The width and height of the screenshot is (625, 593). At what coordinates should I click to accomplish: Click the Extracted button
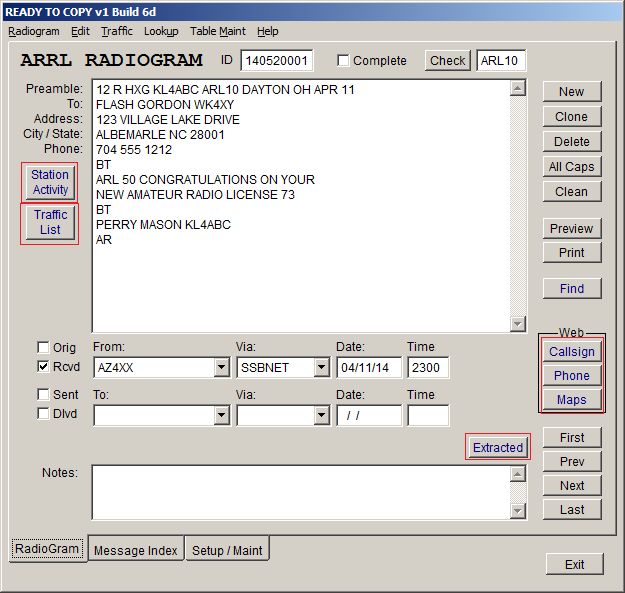point(498,448)
